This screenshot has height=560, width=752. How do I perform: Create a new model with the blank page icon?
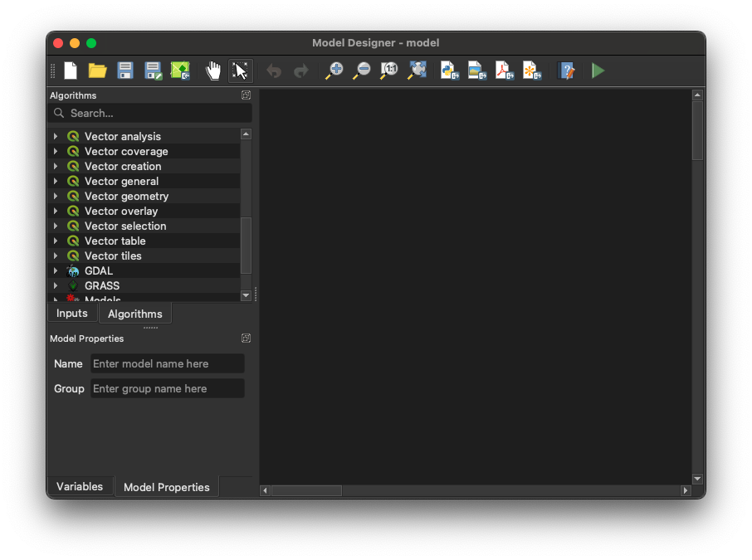click(x=71, y=71)
